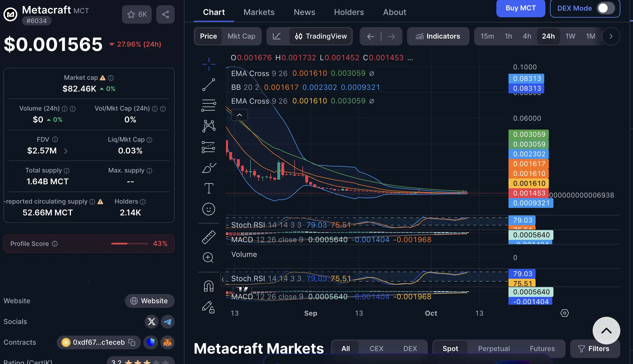The width and height of the screenshot is (633, 364).
Task: Toggle magnet mode for drawings
Action: [209, 286]
